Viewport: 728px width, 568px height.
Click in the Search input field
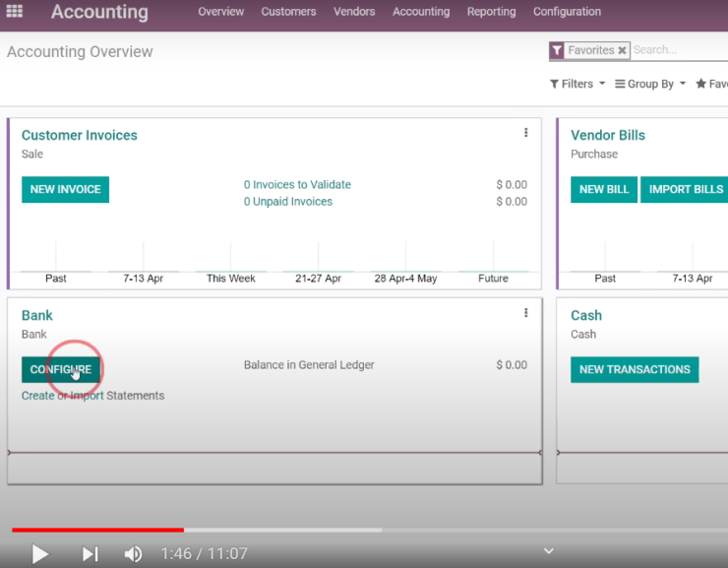click(x=680, y=50)
